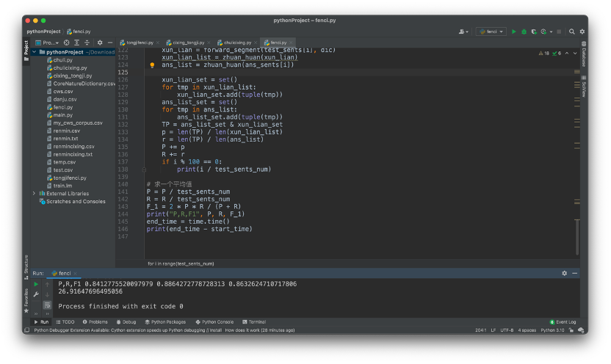The image size is (611, 364).
Task: Change LF line separator in status bar
Action: pyautogui.click(x=493, y=330)
